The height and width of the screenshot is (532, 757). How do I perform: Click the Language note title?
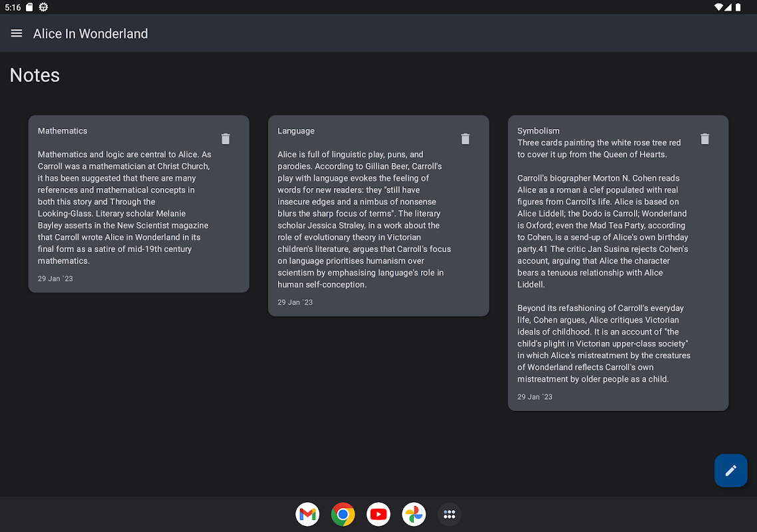point(296,131)
